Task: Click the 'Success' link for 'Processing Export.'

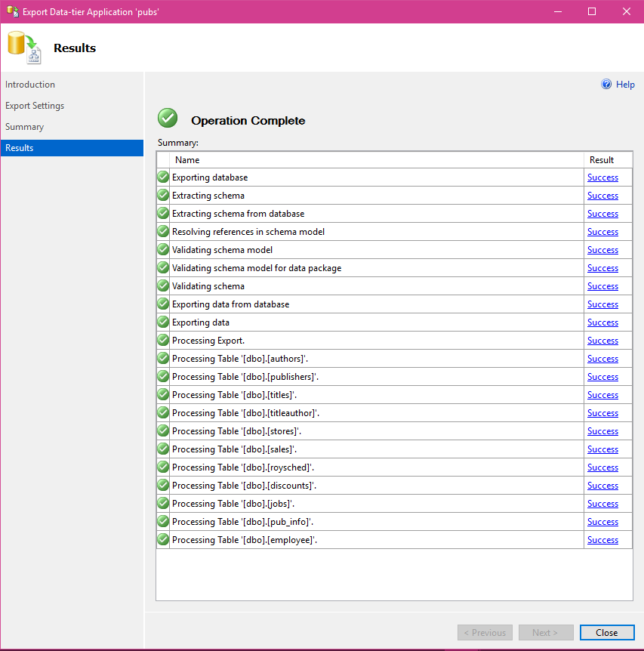Action: 602,340
